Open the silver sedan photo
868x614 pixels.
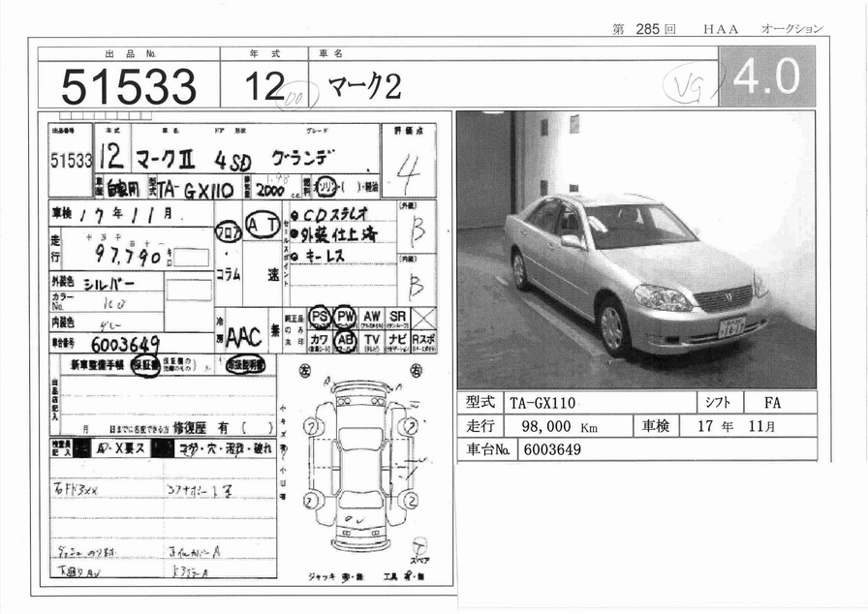tap(636, 250)
